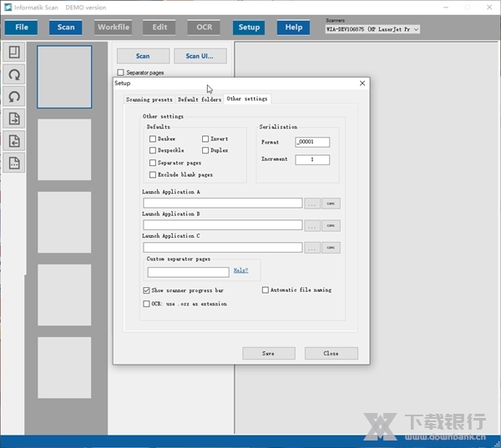Click the Help? link for separator pages
The height and width of the screenshot is (448, 501).
[240, 270]
